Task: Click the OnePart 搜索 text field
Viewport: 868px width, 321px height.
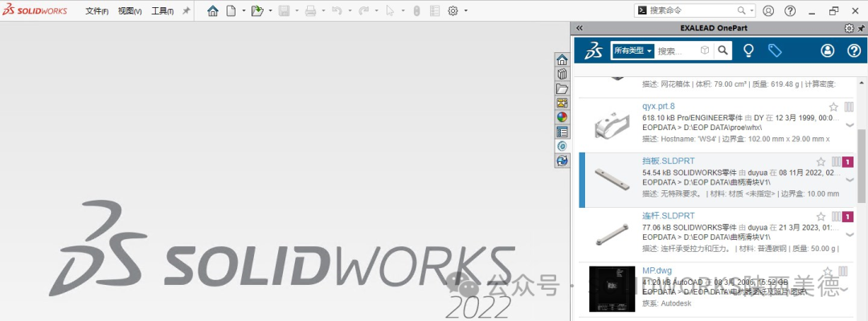Action: tap(677, 51)
